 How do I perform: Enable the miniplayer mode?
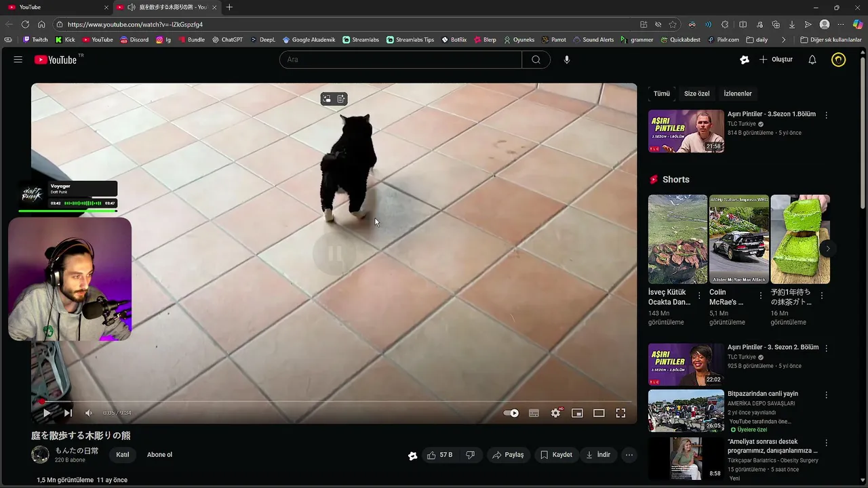point(577,413)
